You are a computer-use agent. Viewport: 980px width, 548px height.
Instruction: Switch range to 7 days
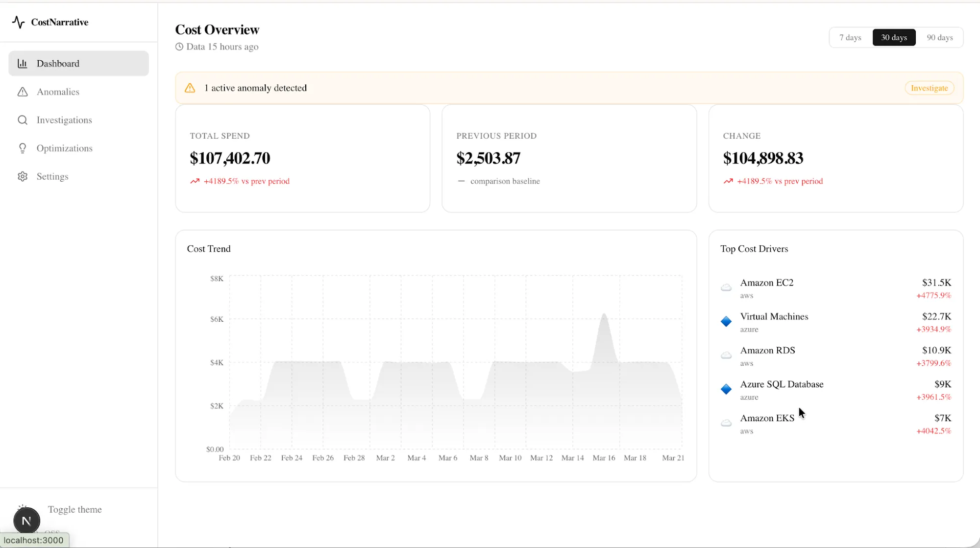point(850,38)
